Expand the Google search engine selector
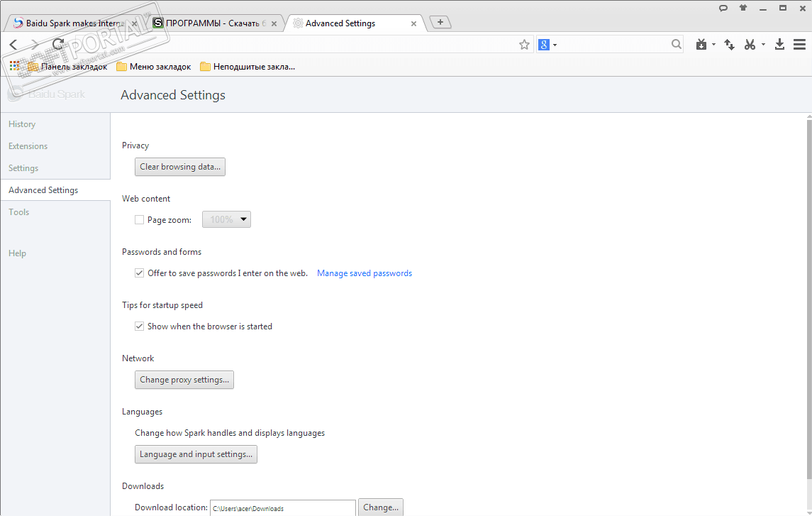 pyautogui.click(x=547, y=45)
